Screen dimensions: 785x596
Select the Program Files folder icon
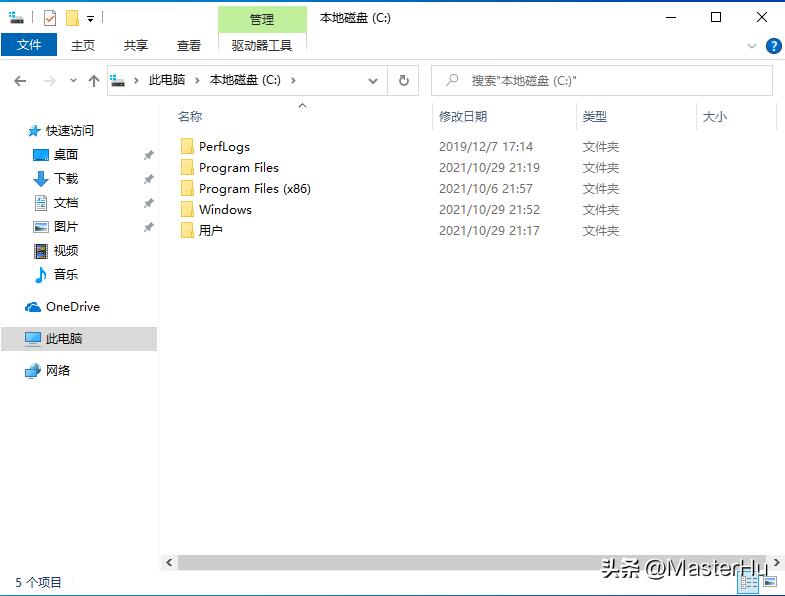187,167
